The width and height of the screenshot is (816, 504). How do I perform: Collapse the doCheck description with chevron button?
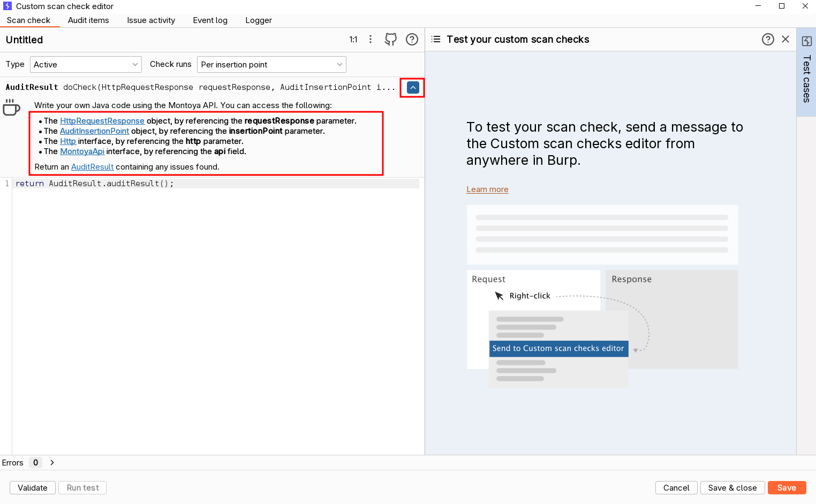(x=413, y=87)
